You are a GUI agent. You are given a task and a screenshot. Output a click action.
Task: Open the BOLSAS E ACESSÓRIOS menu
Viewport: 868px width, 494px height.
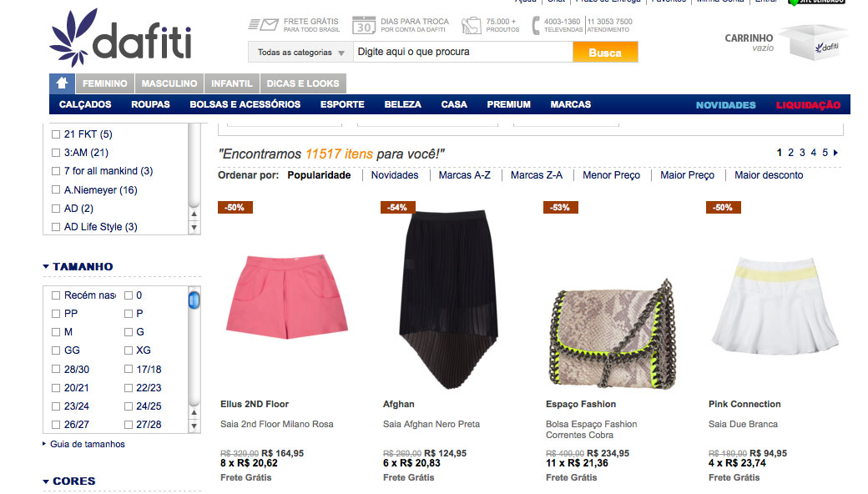coord(245,104)
